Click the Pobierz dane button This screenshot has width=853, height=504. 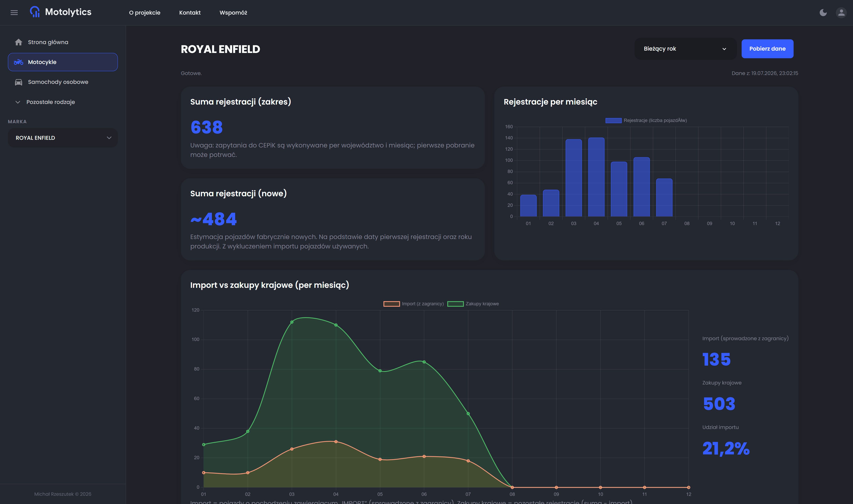(x=767, y=49)
